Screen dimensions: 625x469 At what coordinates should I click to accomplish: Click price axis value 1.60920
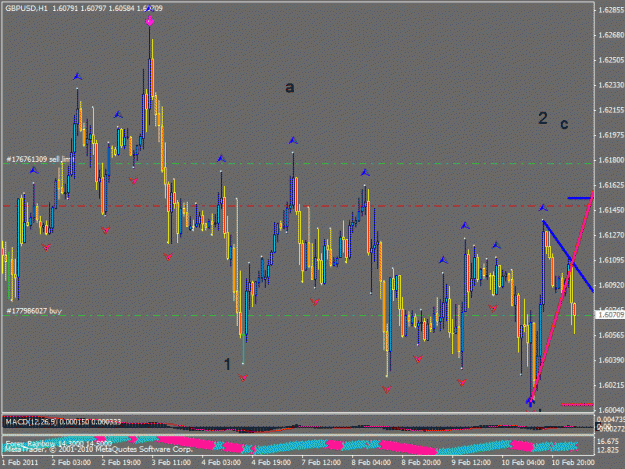[x=611, y=285]
